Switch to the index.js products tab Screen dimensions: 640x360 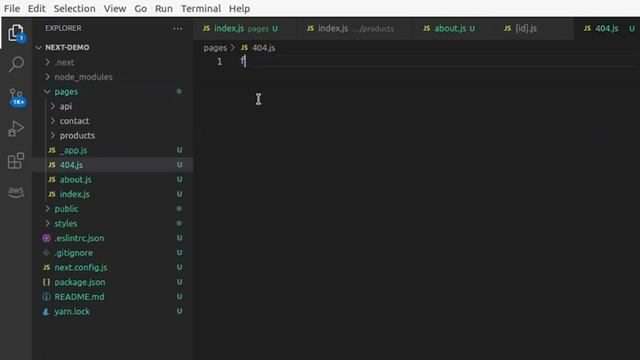(x=355, y=29)
